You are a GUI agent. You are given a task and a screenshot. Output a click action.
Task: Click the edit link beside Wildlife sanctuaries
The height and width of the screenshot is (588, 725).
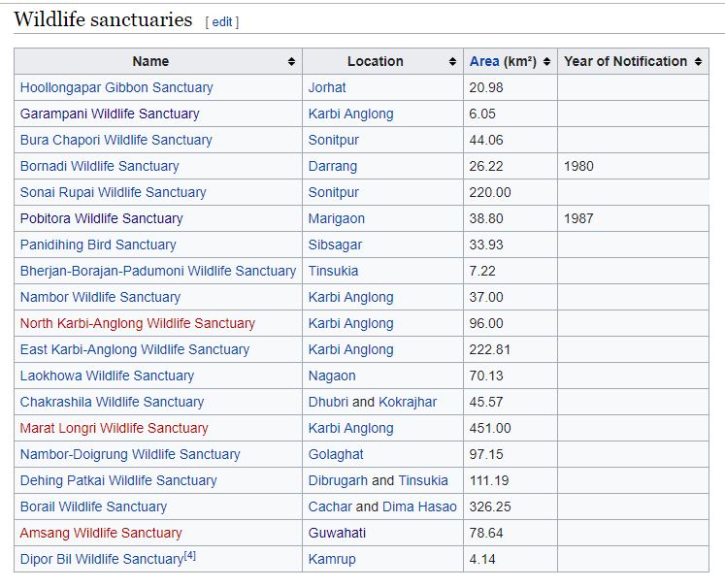(x=222, y=21)
